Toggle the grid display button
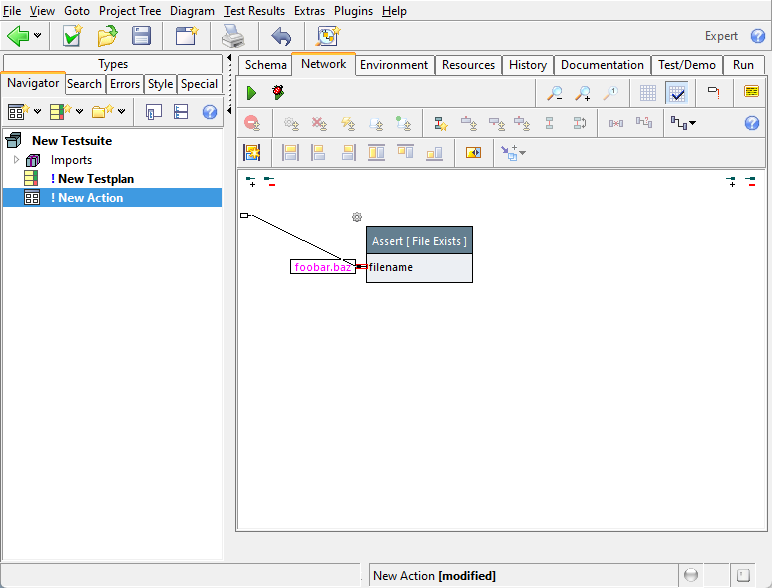The width and height of the screenshot is (772, 588). point(648,93)
